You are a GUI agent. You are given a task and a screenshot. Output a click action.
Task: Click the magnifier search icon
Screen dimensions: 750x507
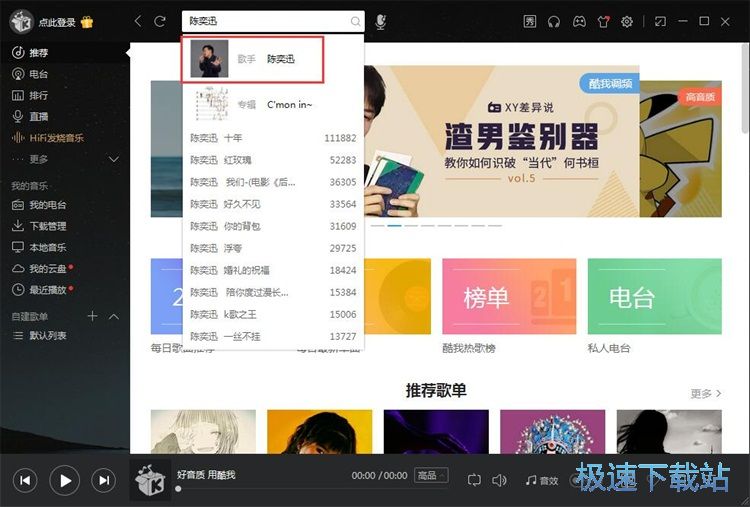pyautogui.click(x=355, y=21)
